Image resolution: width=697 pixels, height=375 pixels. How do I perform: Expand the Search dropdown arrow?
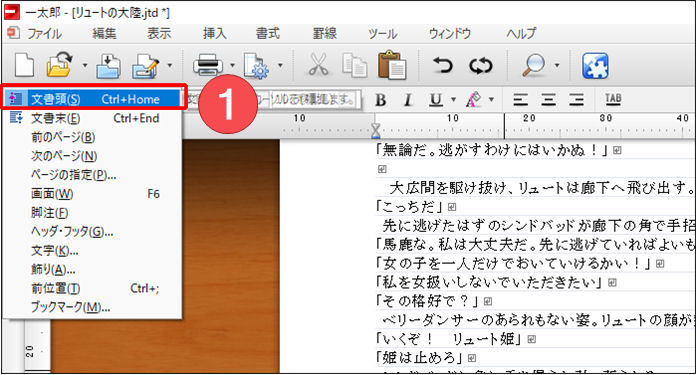(557, 65)
